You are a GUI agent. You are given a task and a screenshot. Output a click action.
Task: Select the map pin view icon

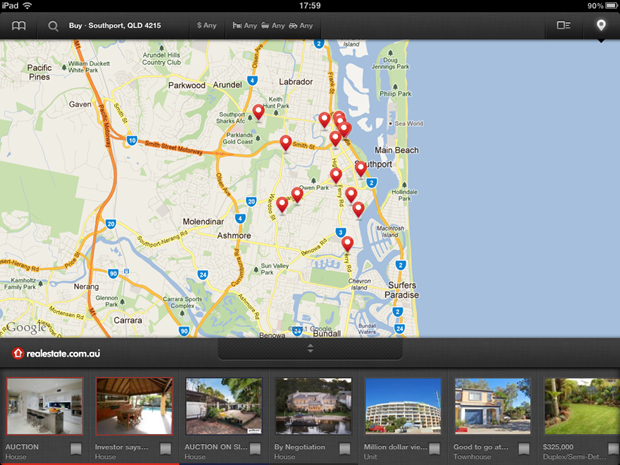click(x=601, y=25)
